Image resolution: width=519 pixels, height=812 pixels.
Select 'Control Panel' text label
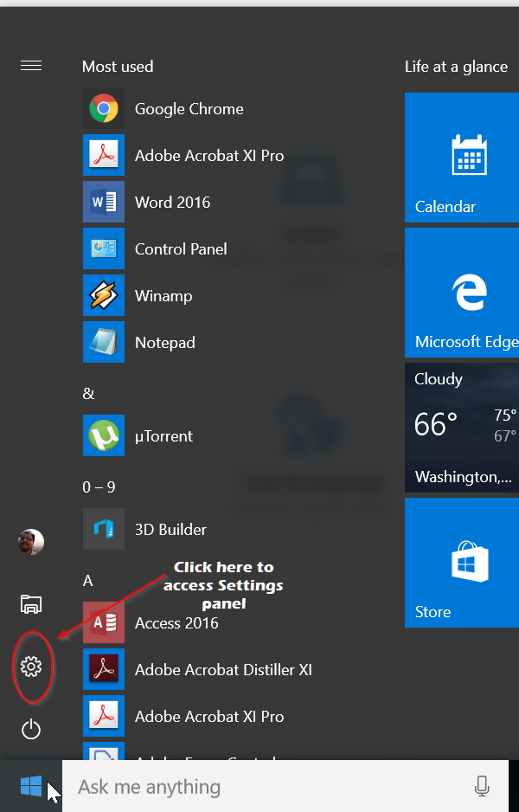[x=181, y=248]
